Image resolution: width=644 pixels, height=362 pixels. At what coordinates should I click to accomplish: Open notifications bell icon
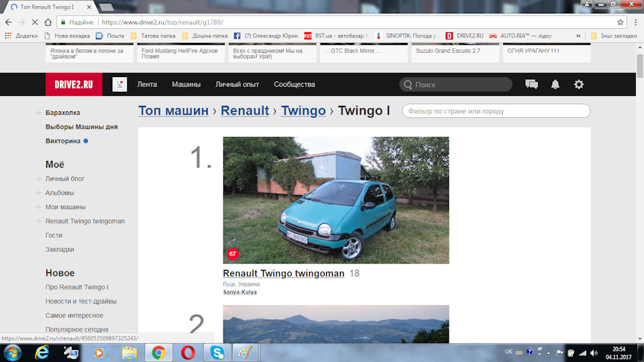pyautogui.click(x=555, y=84)
